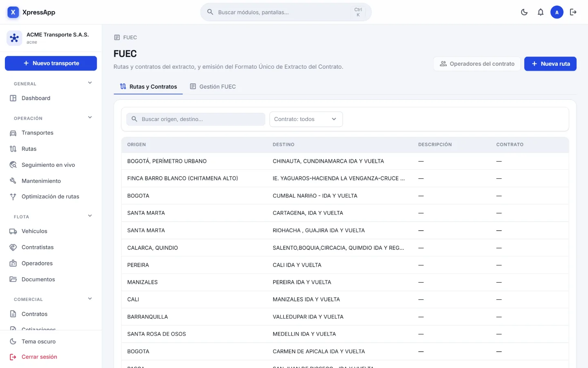Click Mantenimiento wrench icon
This screenshot has height=368, width=588.
tap(13, 181)
